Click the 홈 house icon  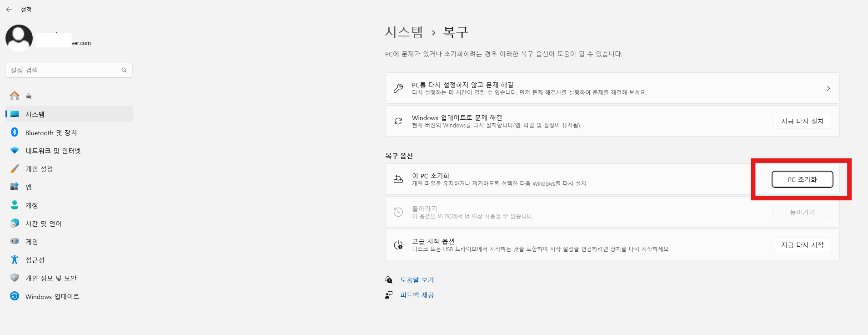tap(15, 96)
